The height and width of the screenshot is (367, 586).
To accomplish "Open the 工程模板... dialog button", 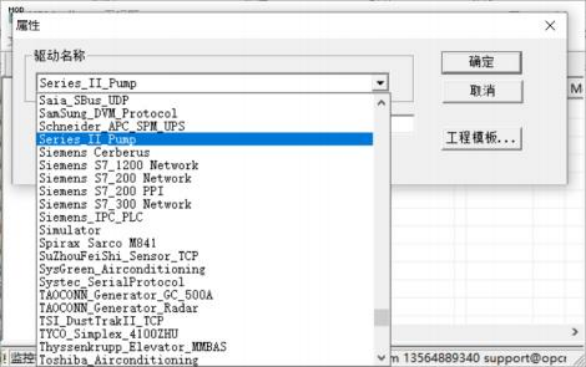I will 481,139.
